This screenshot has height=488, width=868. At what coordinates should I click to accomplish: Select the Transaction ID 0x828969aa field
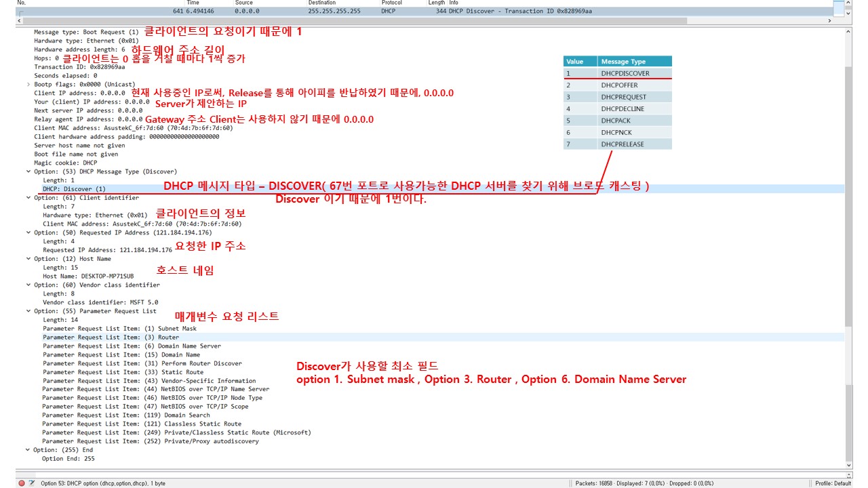tap(79, 67)
